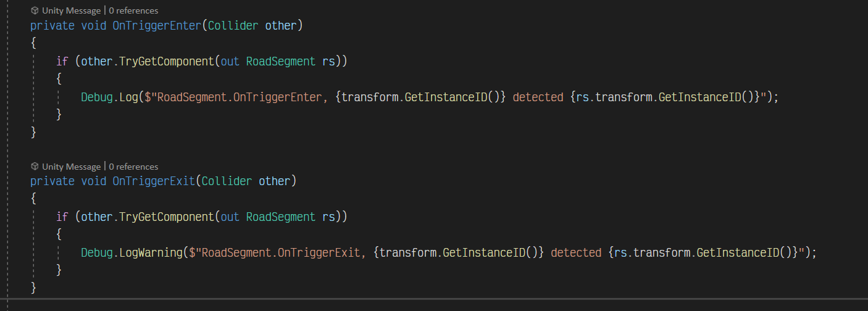The width and height of the screenshot is (868, 311).
Task: Click the "RoadSegment.OnTriggerEnter" string literal text
Action: click(241, 97)
